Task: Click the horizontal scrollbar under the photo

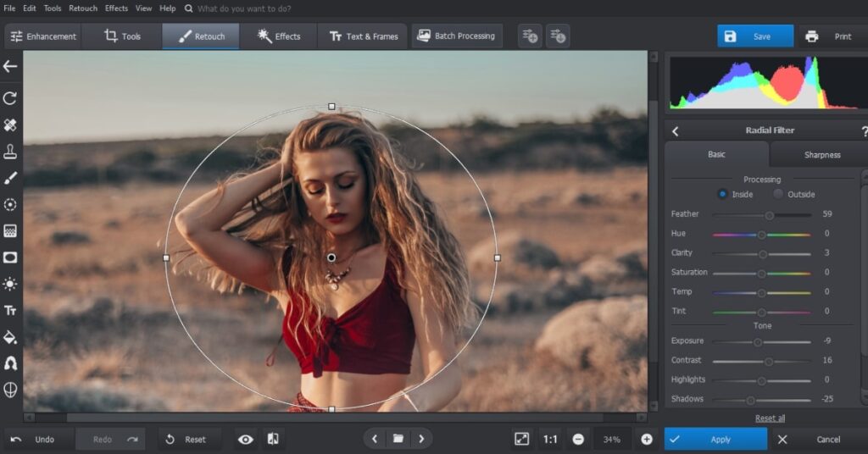Action: tap(336, 418)
